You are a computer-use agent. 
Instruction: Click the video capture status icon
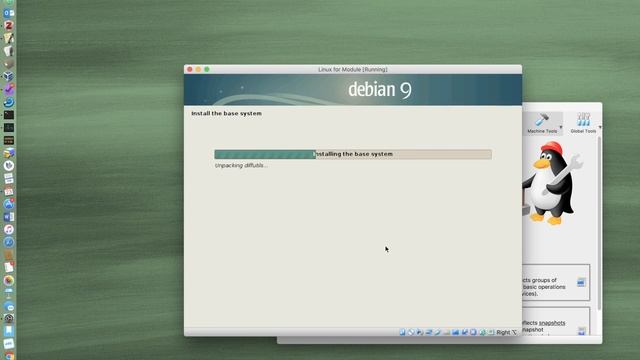[464, 332]
